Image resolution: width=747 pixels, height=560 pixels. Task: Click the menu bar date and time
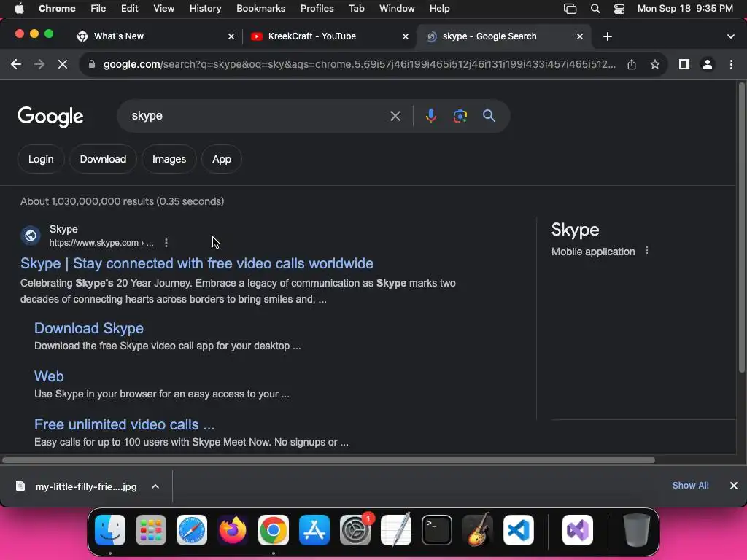point(685,9)
